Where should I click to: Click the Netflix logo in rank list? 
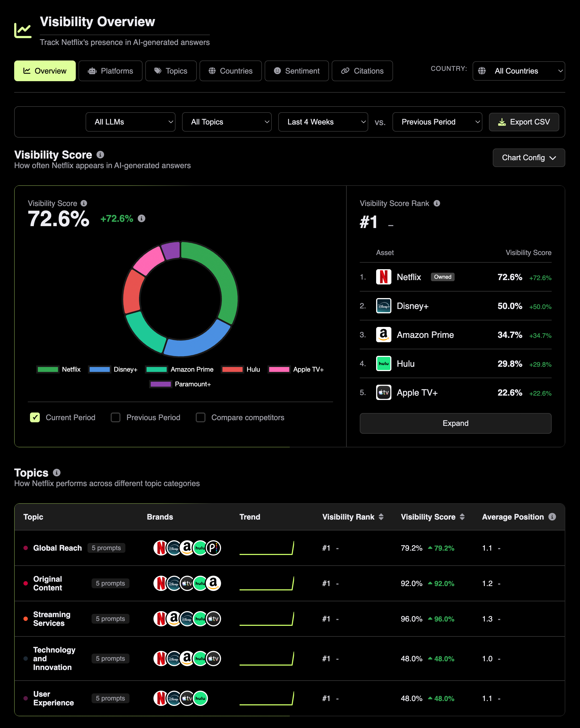pyautogui.click(x=383, y=277)
